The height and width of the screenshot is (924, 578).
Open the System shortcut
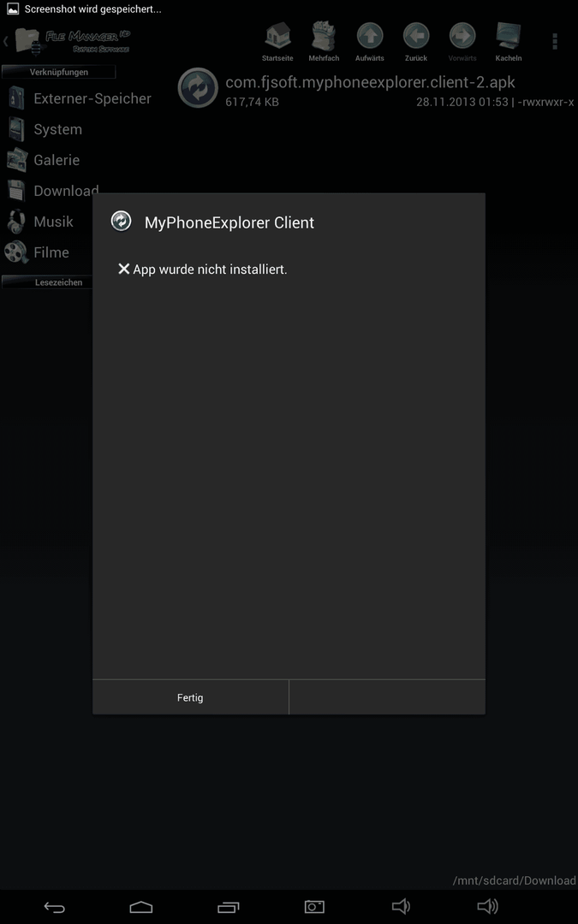pyautogui.click(x=45, y=129)
